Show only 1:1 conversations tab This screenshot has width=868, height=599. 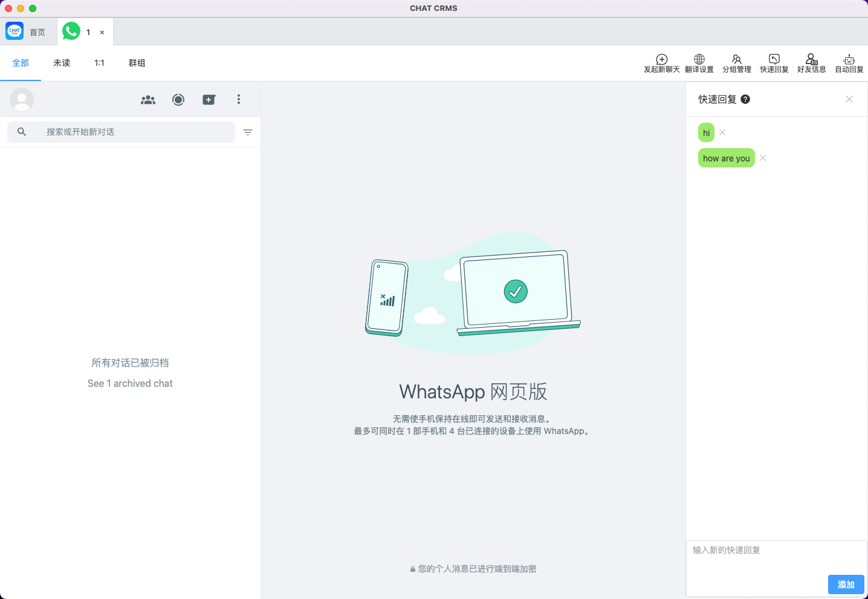point(99,63)
